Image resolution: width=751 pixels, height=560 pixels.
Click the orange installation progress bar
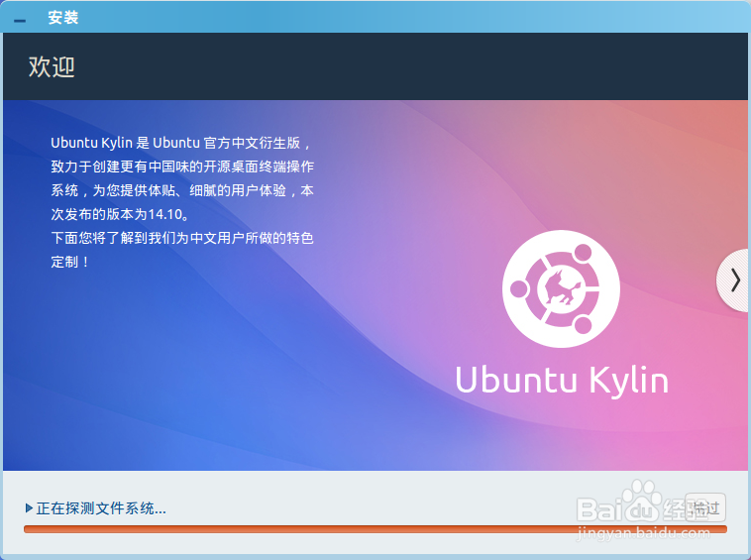[x=375, y=529]
